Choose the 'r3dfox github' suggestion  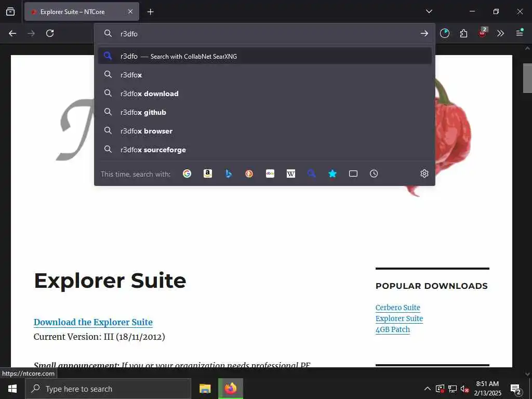coord(264,112)
